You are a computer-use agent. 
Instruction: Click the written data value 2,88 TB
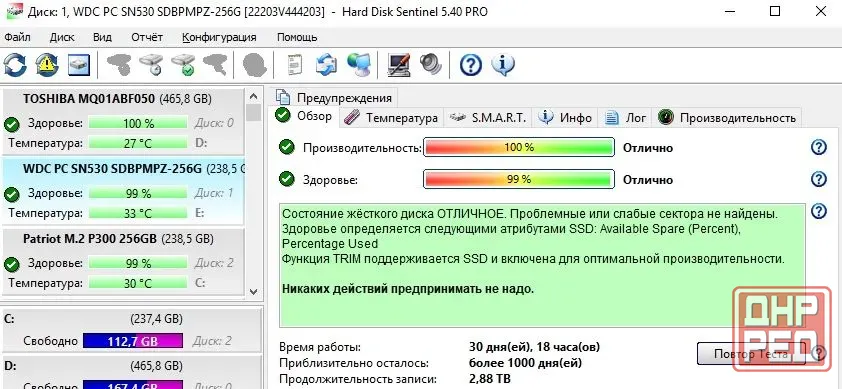tap(490, 379)
